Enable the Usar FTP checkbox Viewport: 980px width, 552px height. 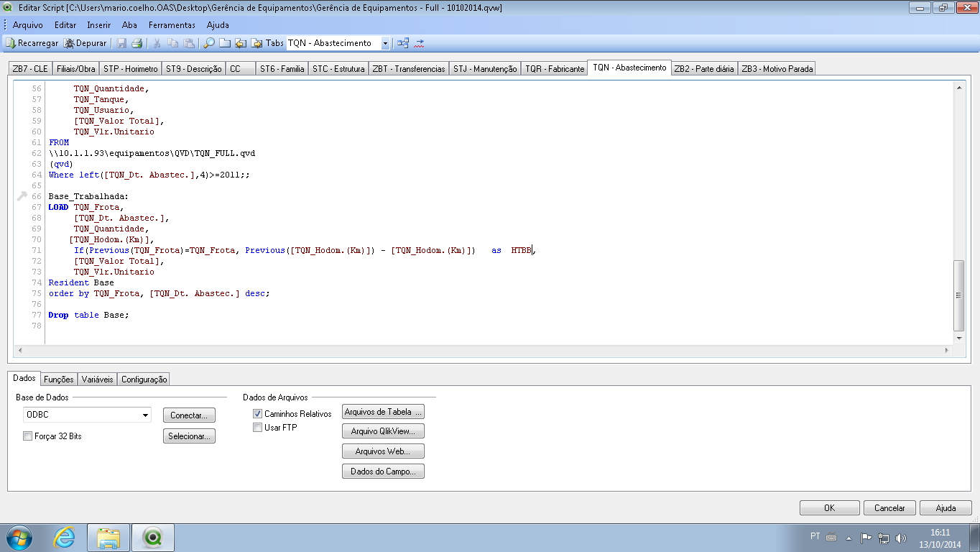pyautogui.click(x=257, y=428)
